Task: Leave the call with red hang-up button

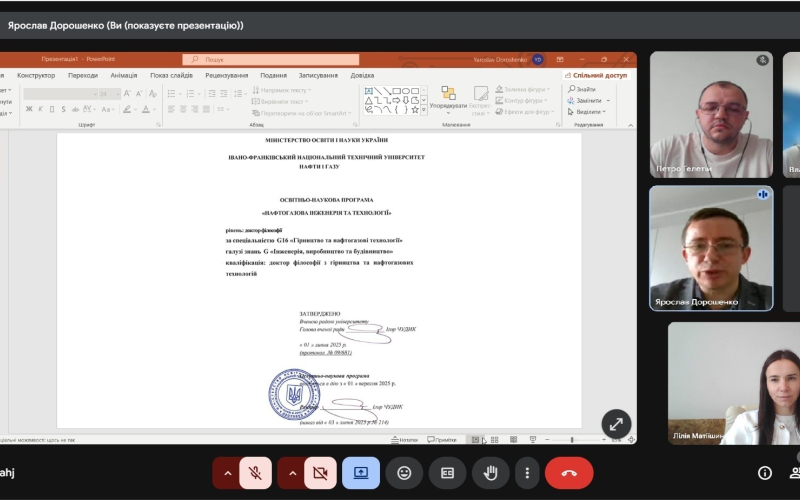Action: point(569,473)
